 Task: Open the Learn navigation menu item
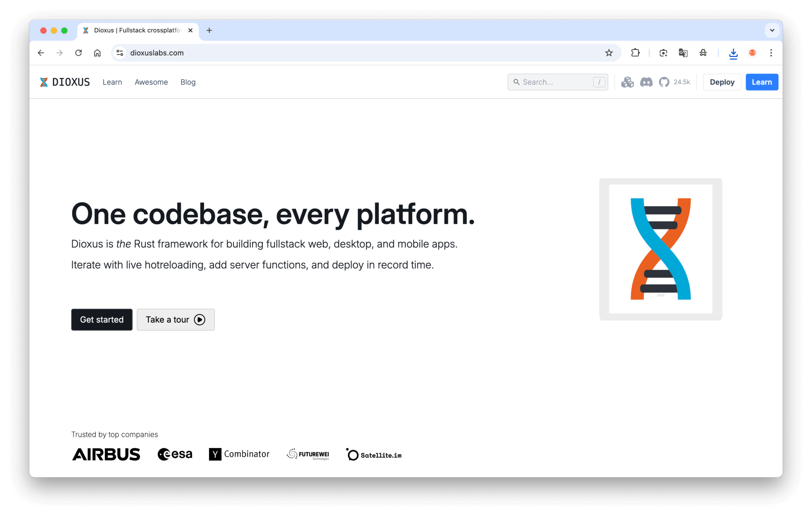tap(112, 82)
